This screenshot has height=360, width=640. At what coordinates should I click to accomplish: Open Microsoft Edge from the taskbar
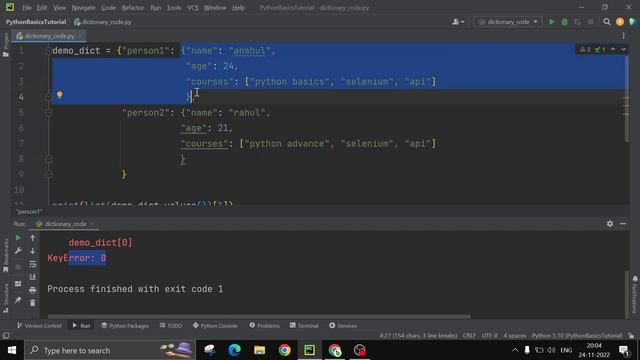234,350
